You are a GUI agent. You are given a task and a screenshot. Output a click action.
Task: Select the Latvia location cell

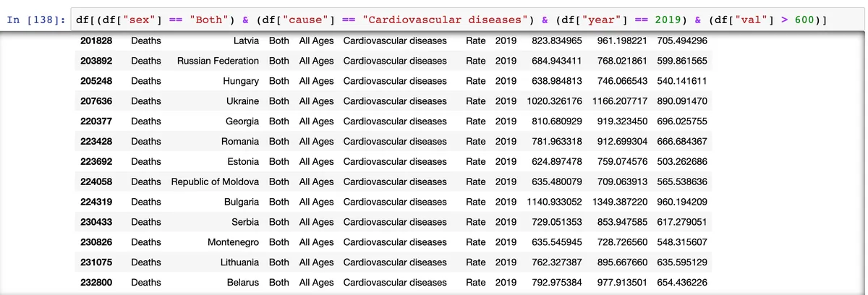pyautogui.click(x=246, y=40)
